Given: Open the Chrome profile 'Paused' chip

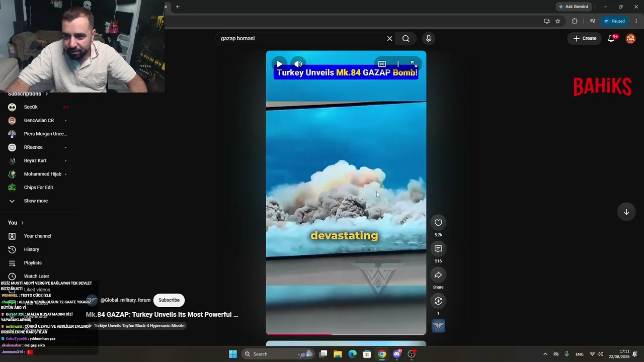Looking at the screenshot, I should pos(615,21).
